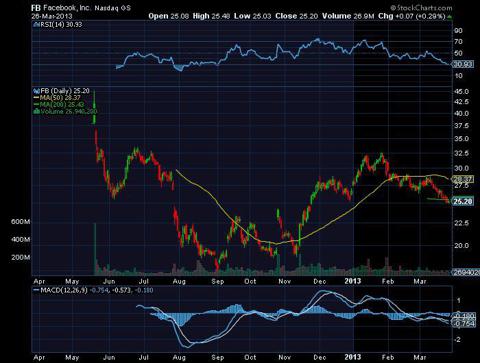
Task: Click the 'Volume 26,940,280' legend entry
Action: 69,111
